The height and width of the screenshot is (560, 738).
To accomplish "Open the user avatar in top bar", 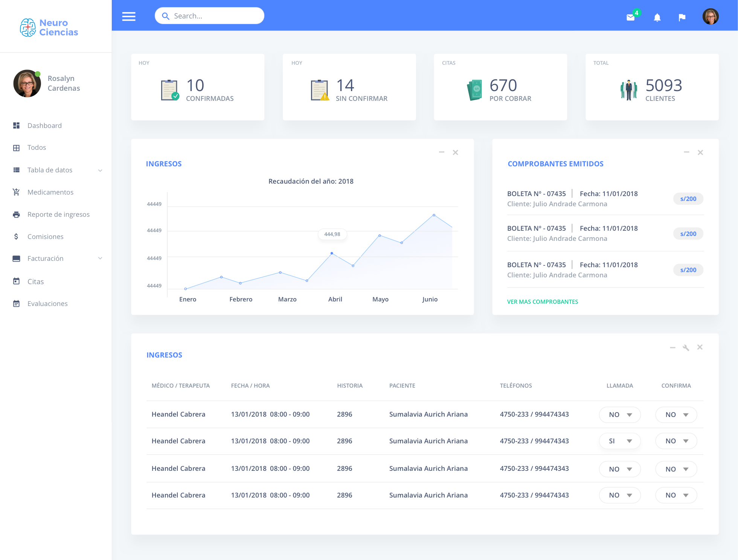I will (711, 17).
